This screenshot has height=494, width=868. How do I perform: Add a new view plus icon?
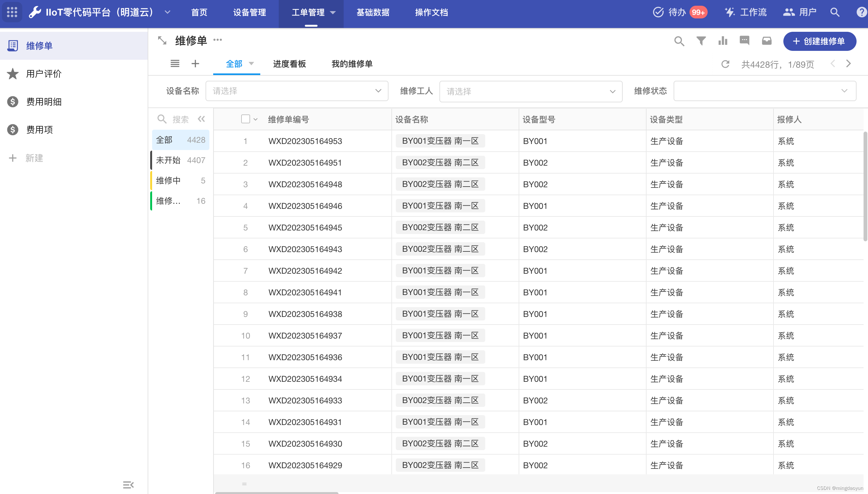(195, 64)
